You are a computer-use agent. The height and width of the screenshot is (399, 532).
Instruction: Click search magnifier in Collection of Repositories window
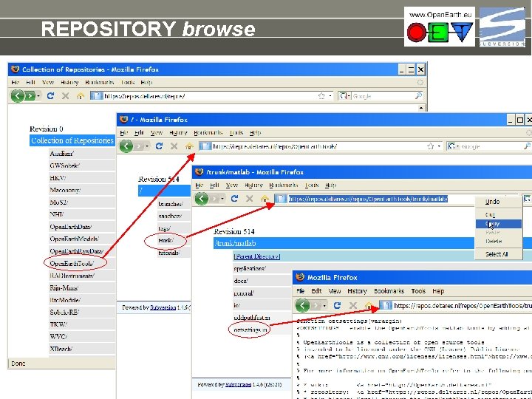click(x=419, y=96)
